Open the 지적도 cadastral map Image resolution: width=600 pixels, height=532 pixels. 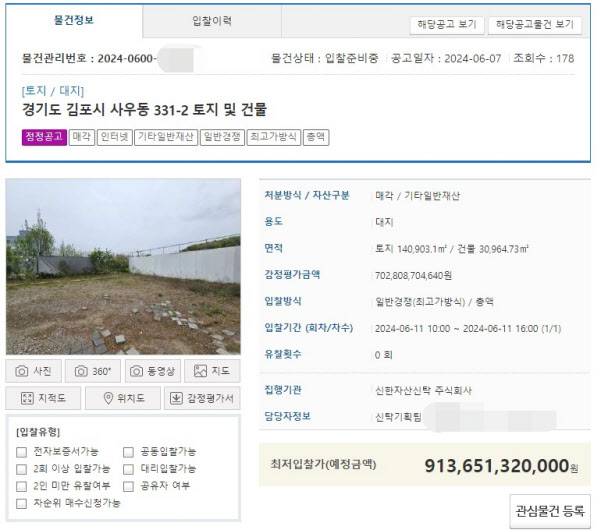(x=43, y=398)
